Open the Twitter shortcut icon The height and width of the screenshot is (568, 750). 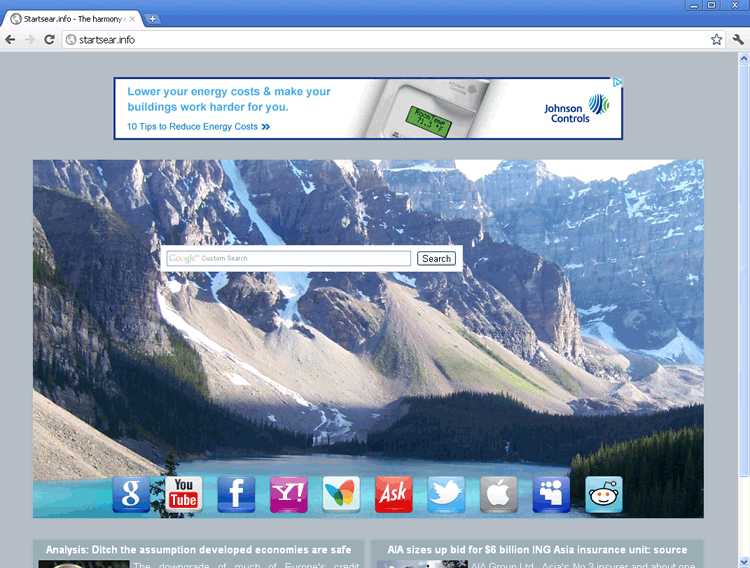[x=446, y=494]
